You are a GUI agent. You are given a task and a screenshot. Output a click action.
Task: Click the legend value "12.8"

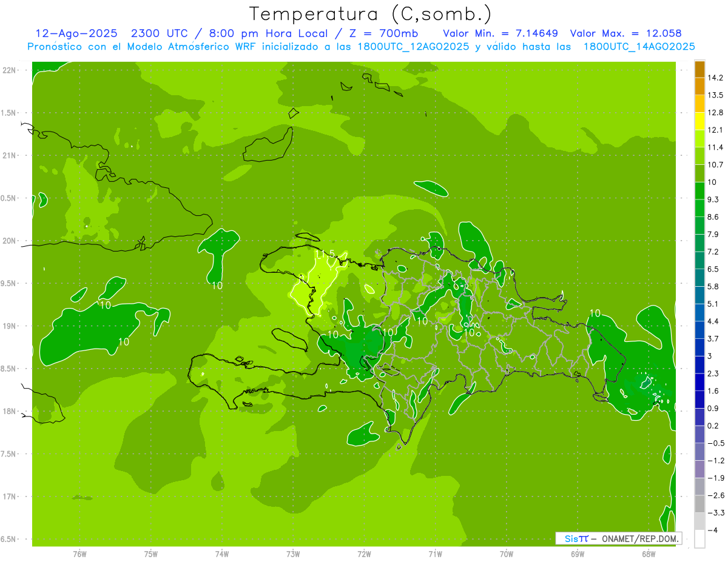click(716, 113)
